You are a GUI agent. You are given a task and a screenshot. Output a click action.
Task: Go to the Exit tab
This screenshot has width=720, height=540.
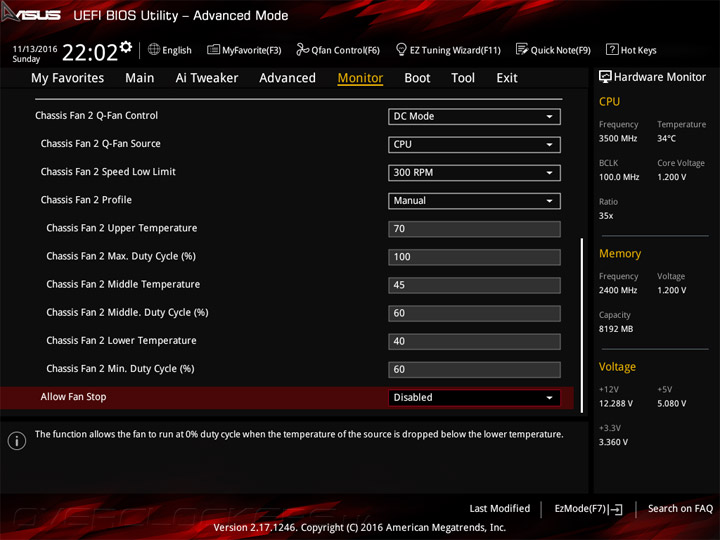(507, 78)
